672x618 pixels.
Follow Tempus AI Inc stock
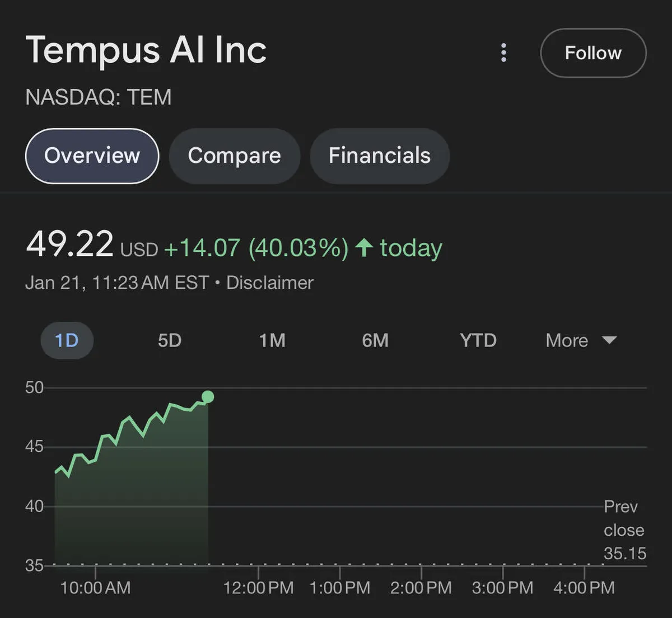pos(593,53)
